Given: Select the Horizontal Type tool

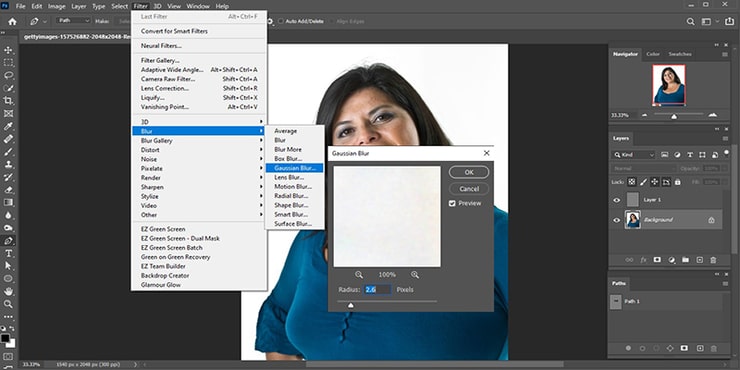Looking at the screenshot, I should tap(8, 253).
